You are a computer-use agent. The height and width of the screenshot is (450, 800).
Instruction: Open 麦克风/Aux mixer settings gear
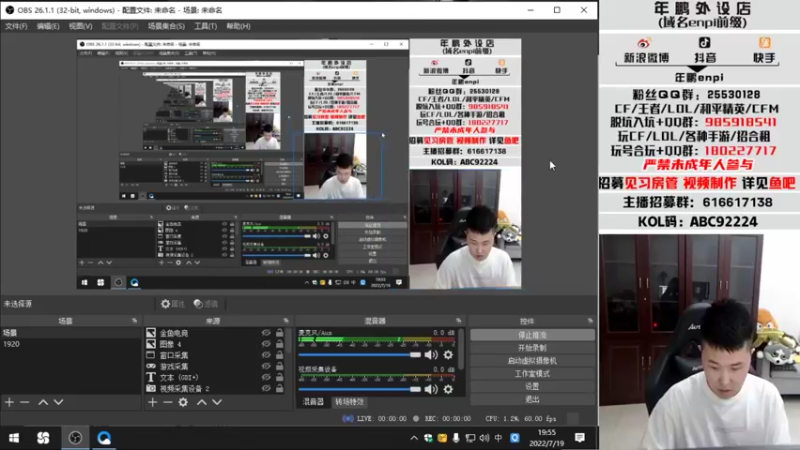(x=448, y=355)
